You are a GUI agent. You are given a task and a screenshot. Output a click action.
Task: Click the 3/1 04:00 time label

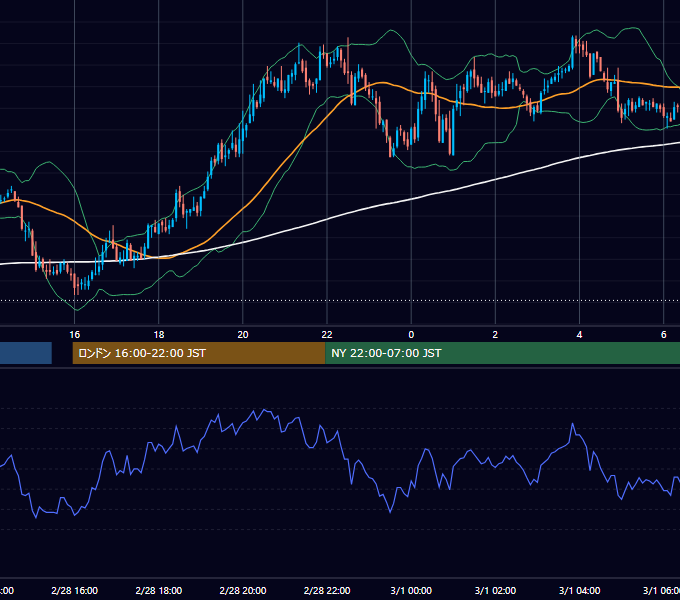(x=579, y=590)
